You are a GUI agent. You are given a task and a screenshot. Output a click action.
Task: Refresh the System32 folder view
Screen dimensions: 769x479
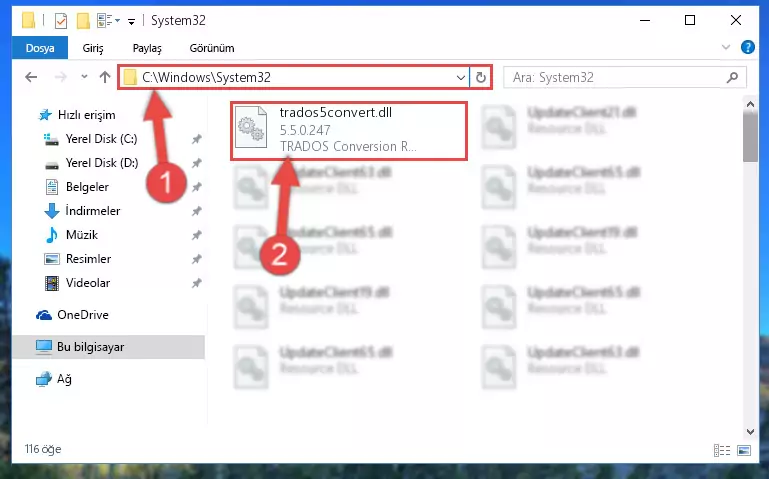click(x=481, y=77)
